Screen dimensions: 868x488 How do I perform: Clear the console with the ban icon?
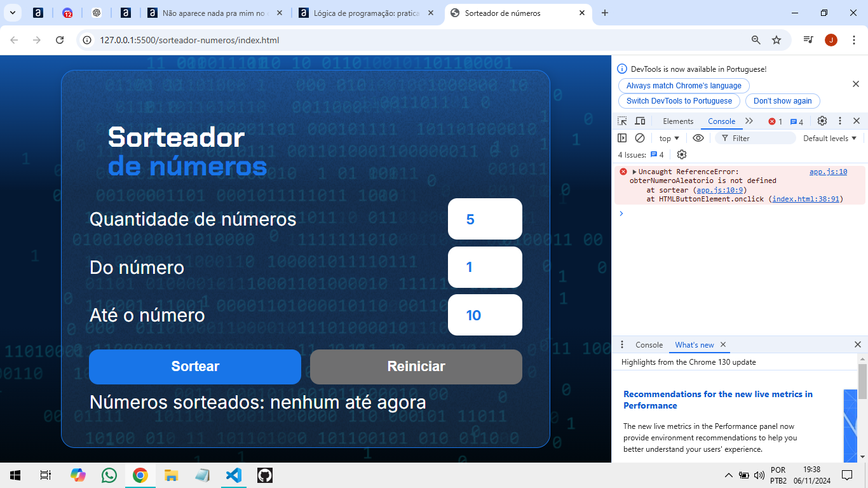(x=640, y=138)
